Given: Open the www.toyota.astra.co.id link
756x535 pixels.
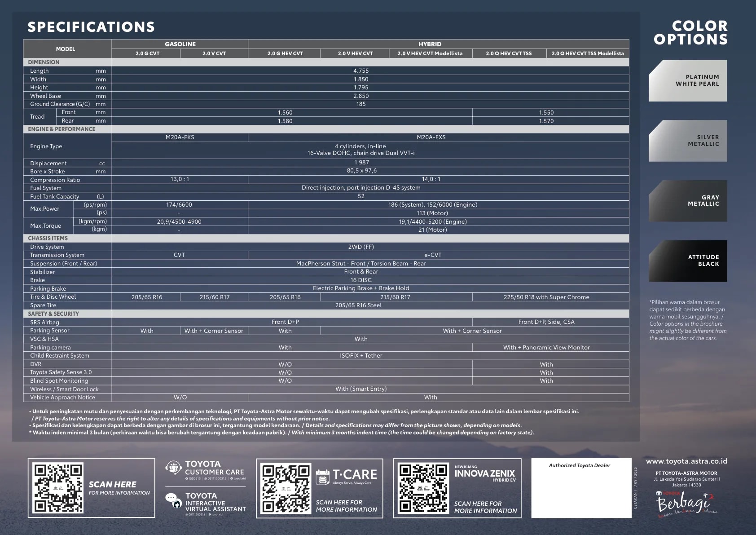Looking at the screenshot, I should tap(686, 461).
